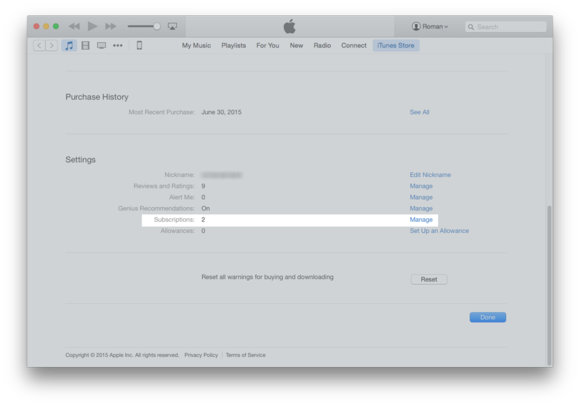The width and height of the screenshot is (580, 406).
Task: Click the vertical scrollbar thumb
Action: (549, 285)
